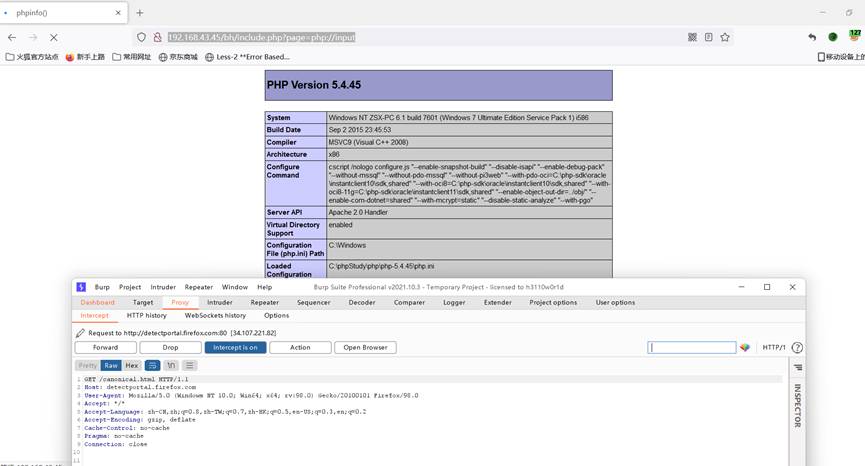
Task: Open the Project options tab
Action: [x=553, y=303]
